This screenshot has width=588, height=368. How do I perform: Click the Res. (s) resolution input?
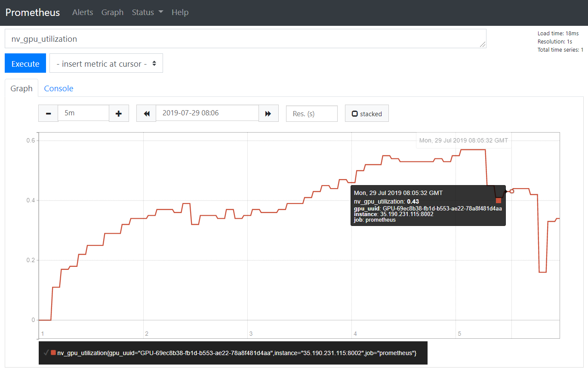[312, 114]
